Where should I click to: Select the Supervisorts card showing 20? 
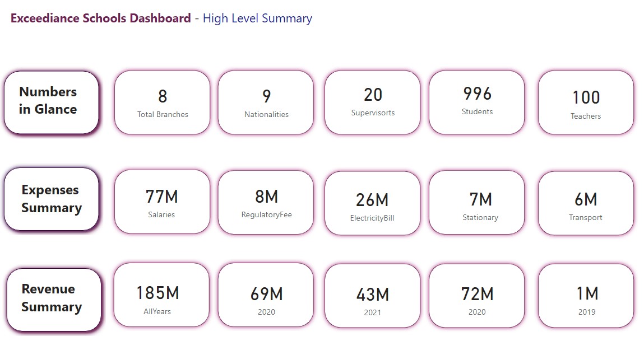(x=372, y=102)
